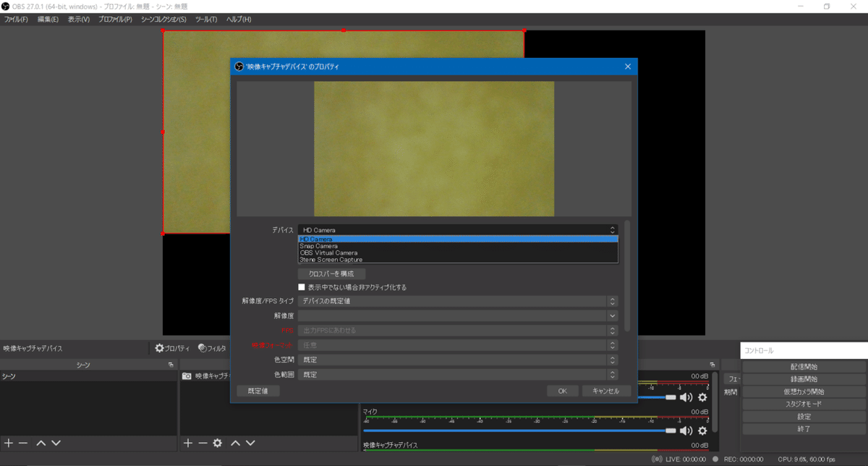Screen dimensions: 868x466
Task: Start streaming with 配信開始
Action: click(x=803, y=367)
